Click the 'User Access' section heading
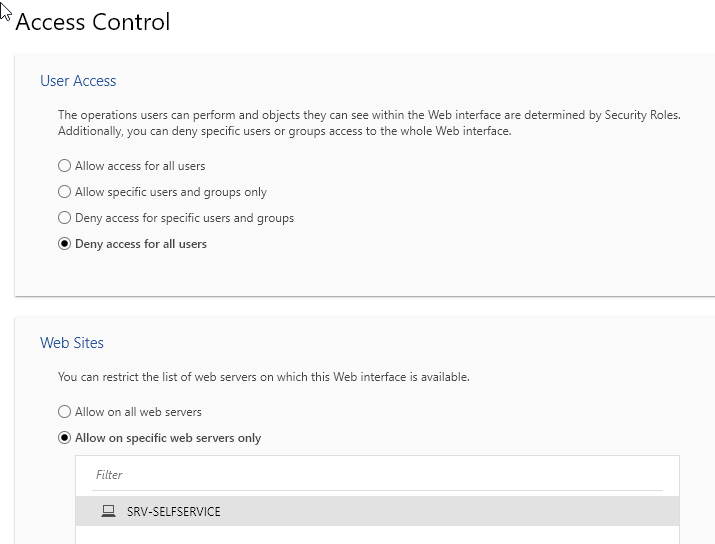 coord(78,81)
